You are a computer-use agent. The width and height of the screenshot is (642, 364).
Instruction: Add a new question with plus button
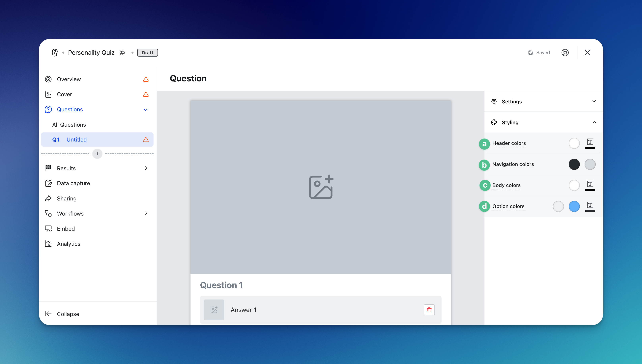[x=97, y=154]
